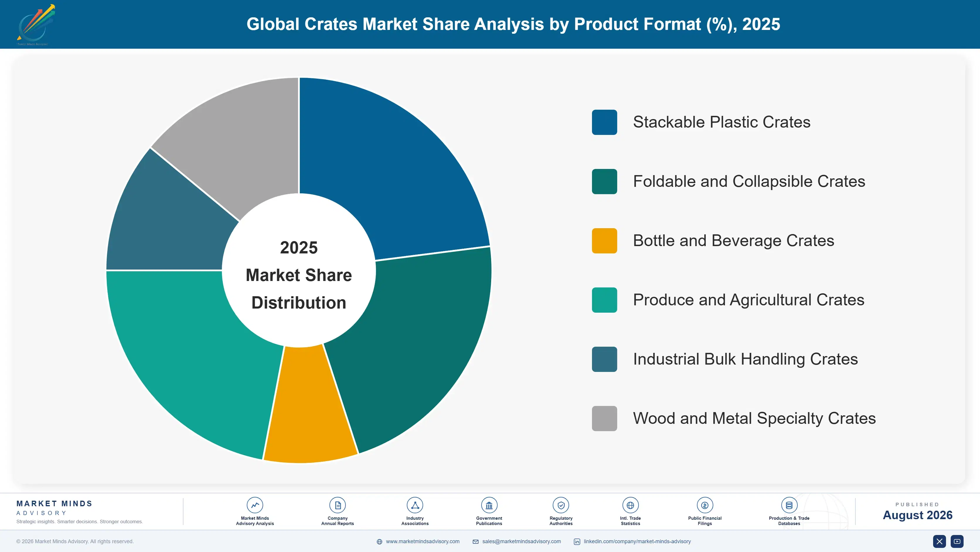Click the 'Industrial Bulk Handling Crates' legend label
The width and height of the screenshot is (980, 552).
point(745,359)
